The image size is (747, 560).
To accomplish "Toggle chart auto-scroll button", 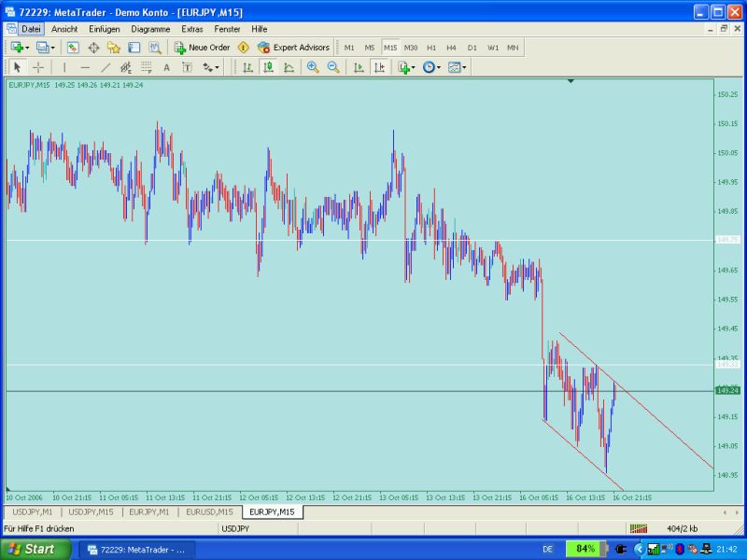I will 359,67.
